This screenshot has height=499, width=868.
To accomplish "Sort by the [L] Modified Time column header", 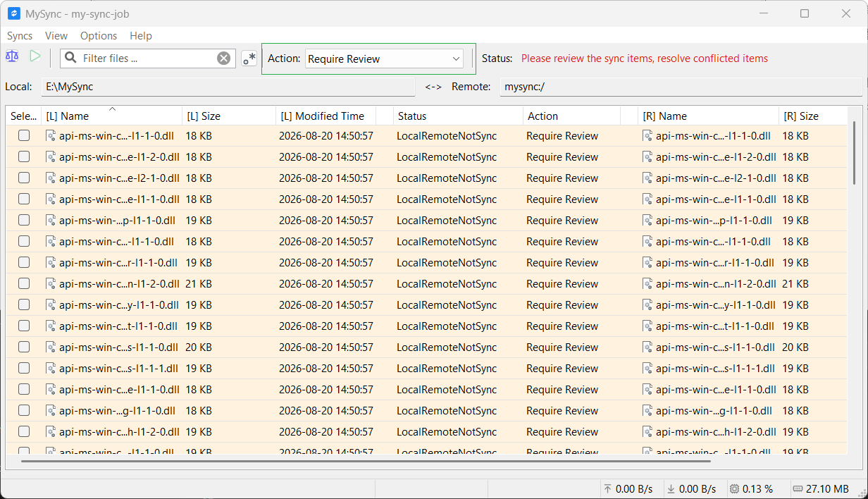I will click(325, 116).
